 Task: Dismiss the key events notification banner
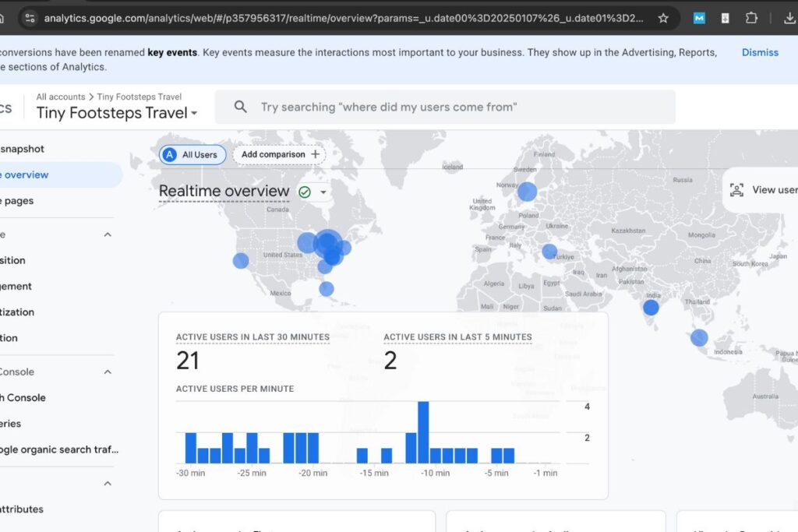point(760,52)
